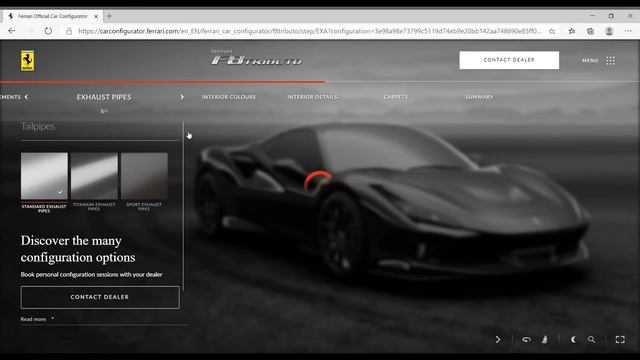Open the menu grid icon
This screenshot has width=640, height=360.
pyautogui.click(x=610, y=60)
